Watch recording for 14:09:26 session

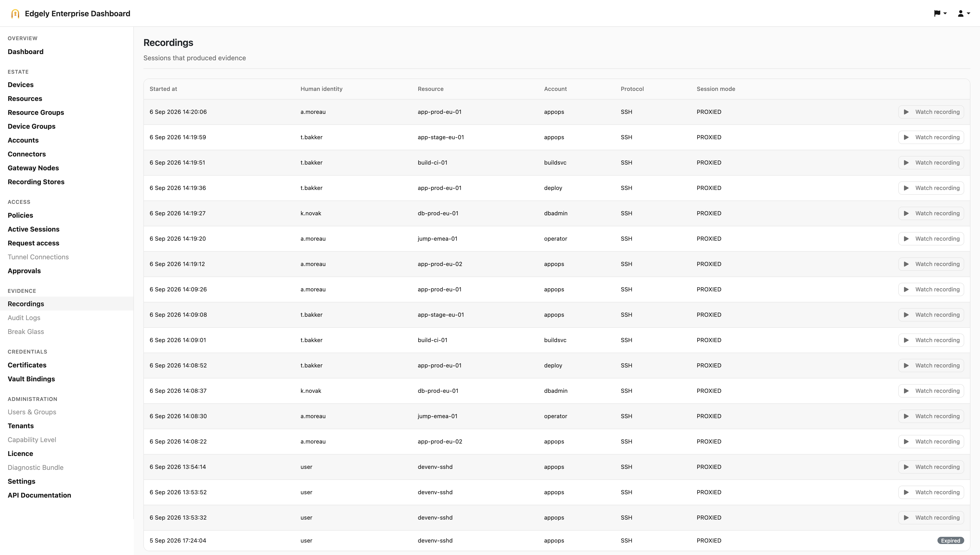pos(931,289)
